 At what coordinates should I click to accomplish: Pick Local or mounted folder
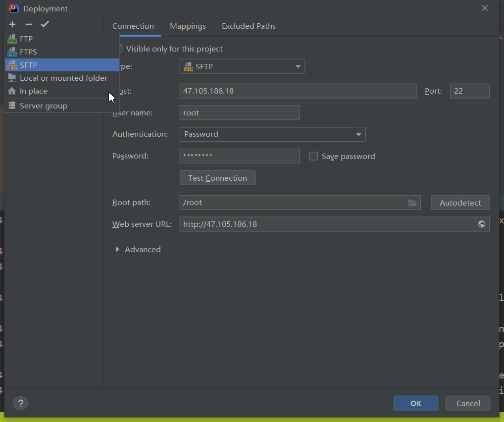[x=62, y=78]
